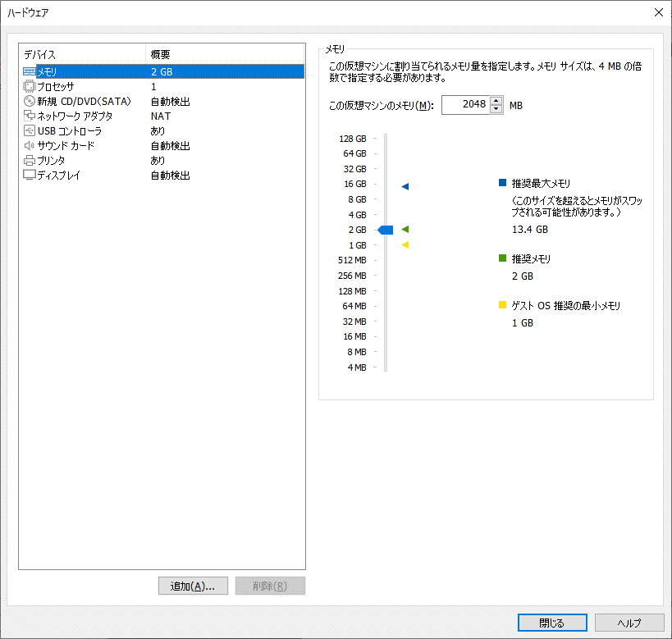Click the 概要 column header

point(225,54)
